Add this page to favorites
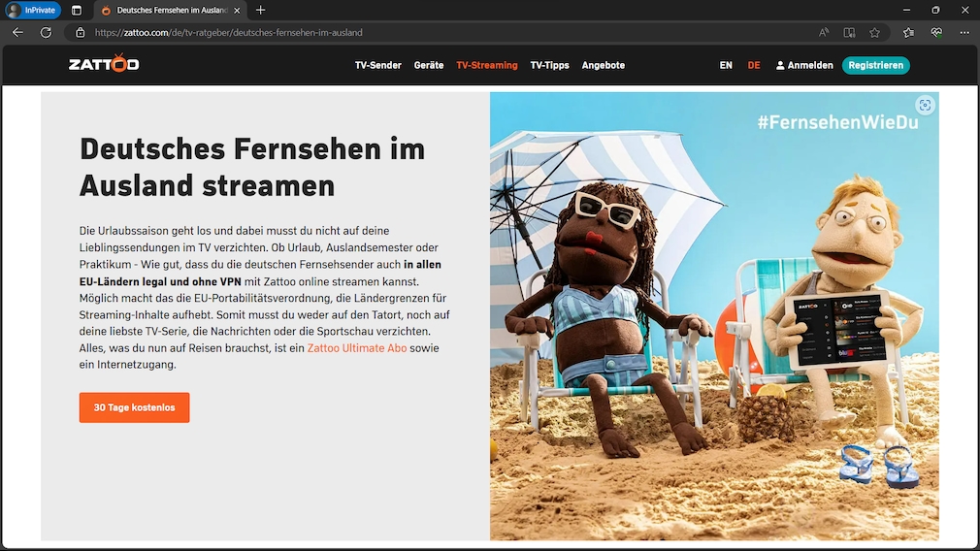The height and width of the screenshot is (551, 980). (x=874, y=32)
